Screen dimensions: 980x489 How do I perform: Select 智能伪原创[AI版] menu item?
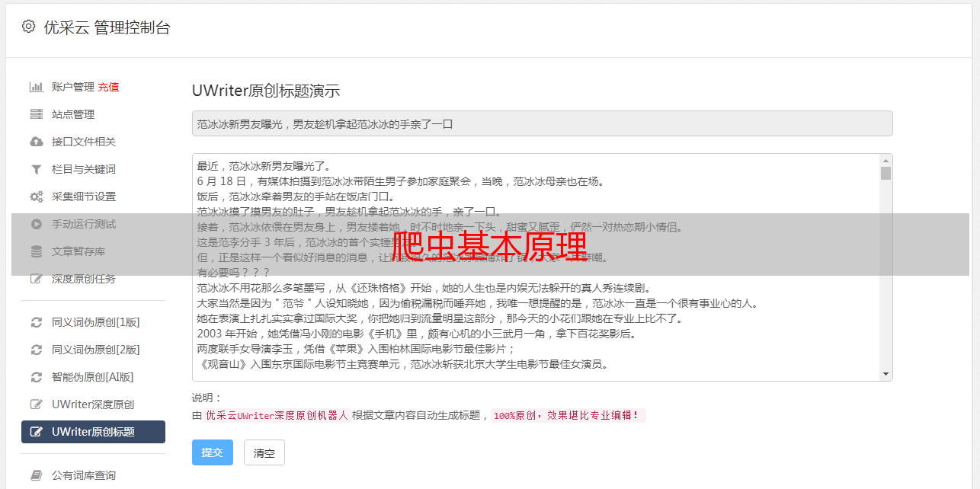pos(93,377)
